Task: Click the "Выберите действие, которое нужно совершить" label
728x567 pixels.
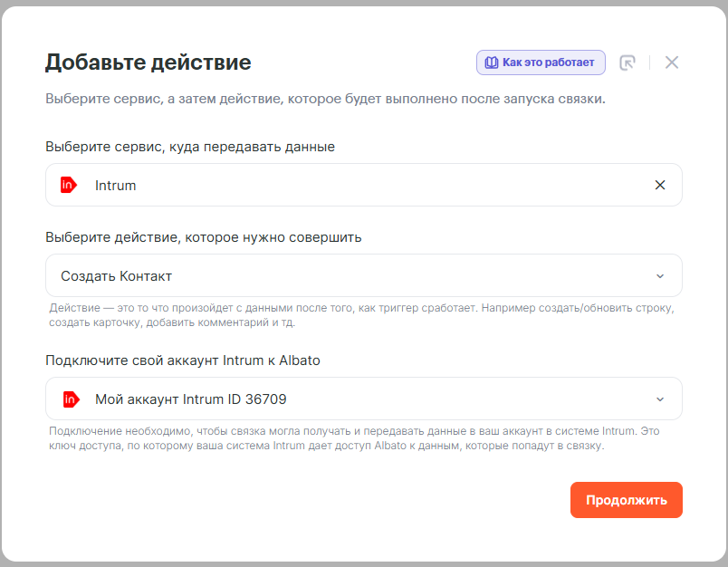Action: tap(204, 237)
